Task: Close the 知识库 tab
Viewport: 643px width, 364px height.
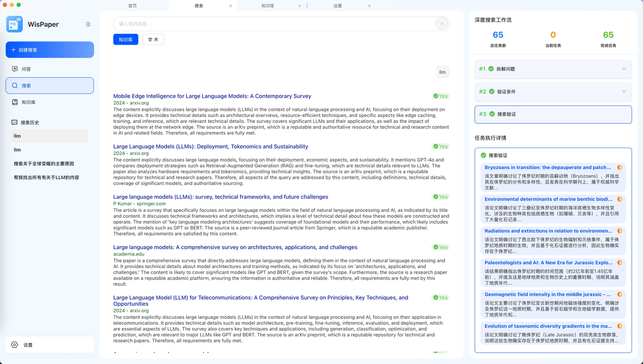Action: [300, 6]
